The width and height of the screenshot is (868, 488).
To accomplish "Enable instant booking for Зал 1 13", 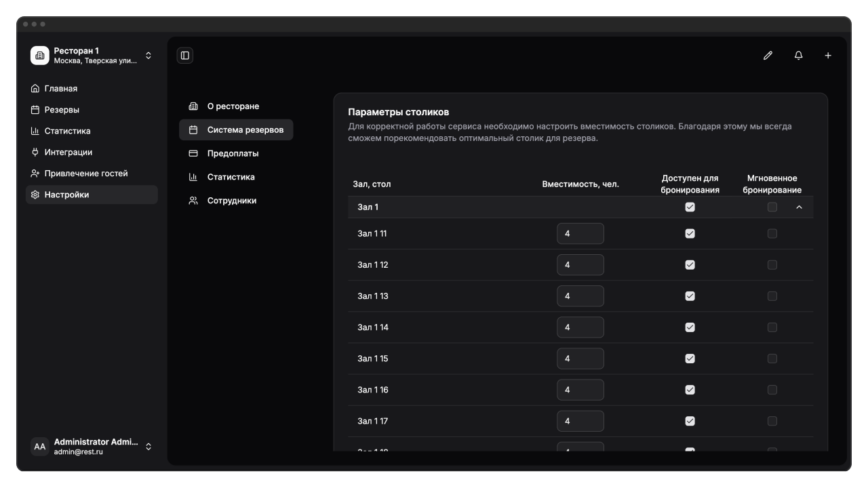I will (x=772, y=296).
